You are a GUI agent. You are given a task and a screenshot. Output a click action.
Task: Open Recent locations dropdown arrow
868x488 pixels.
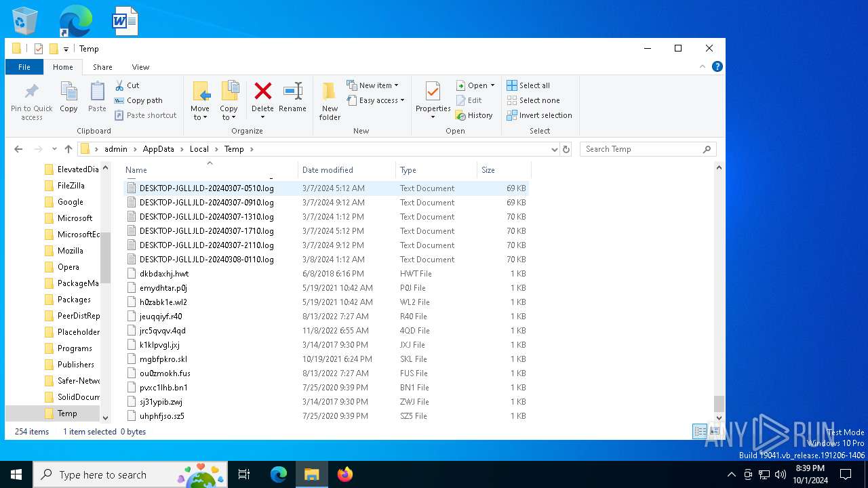54,149
